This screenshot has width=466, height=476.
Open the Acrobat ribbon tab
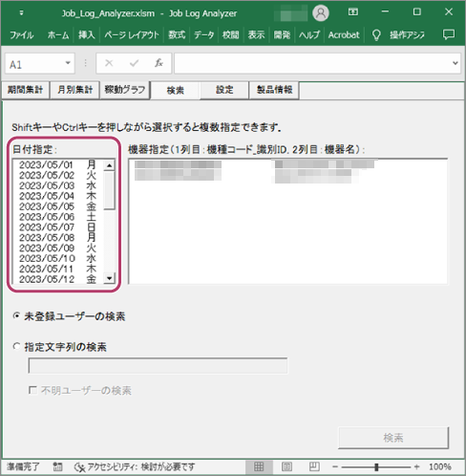[x=344, y=34]
